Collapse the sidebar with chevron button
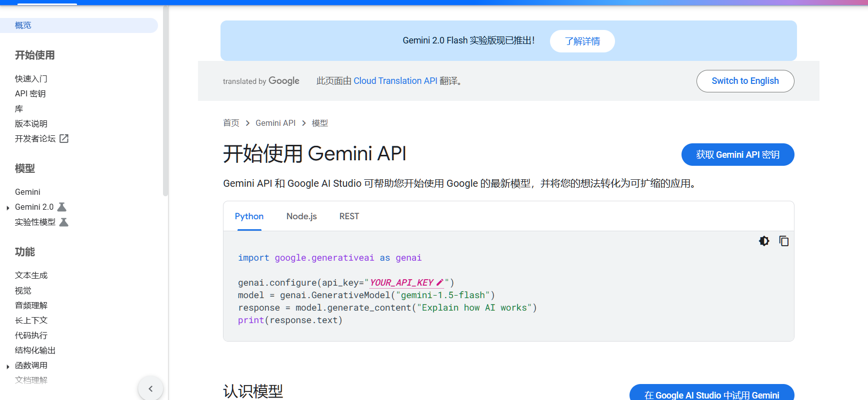Viewport: 868px width, 400px height. 150,389
